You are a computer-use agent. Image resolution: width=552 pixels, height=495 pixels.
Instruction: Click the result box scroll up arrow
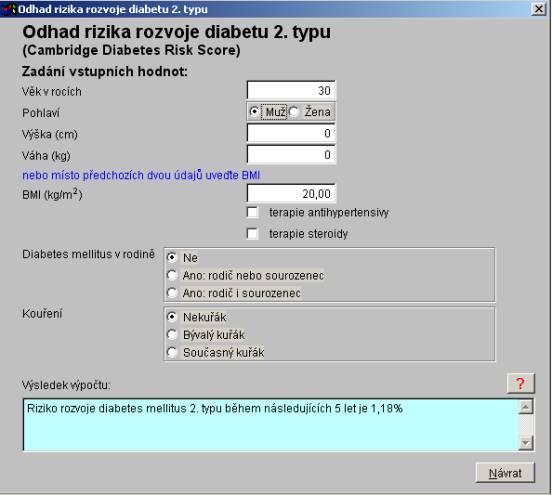[x=526, y=407]
